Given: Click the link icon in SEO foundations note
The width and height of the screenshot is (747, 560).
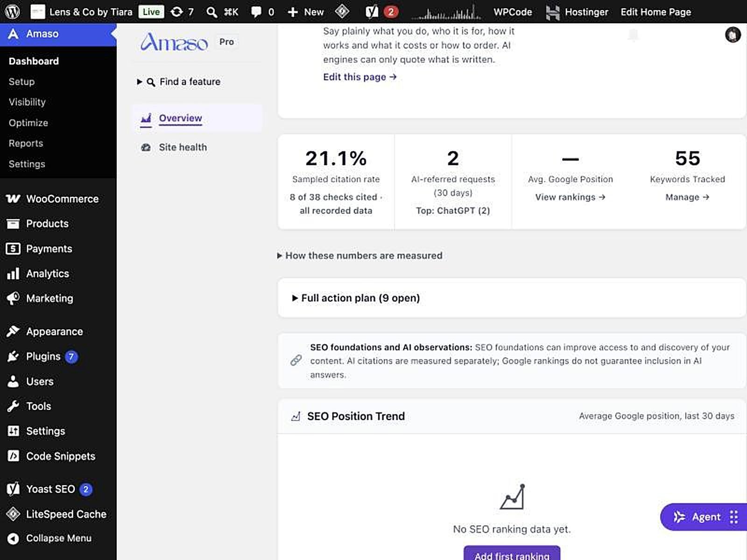Looking at the screenshot, I should coord(296,360).
